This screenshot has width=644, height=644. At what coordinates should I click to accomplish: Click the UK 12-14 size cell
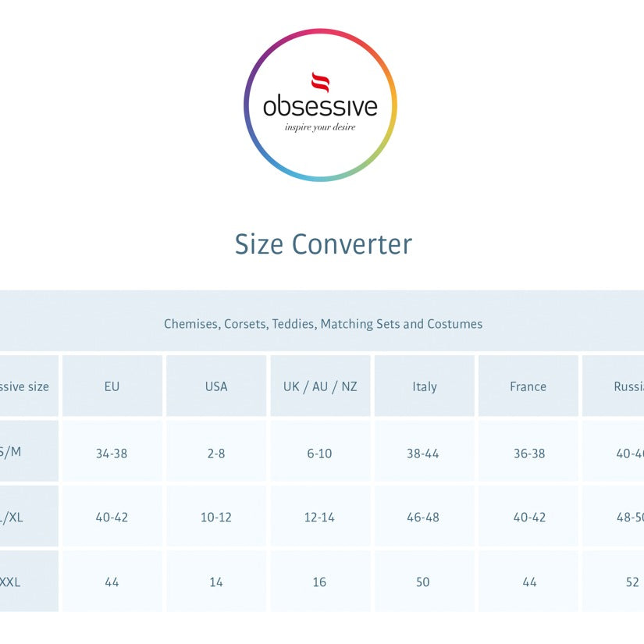320,517
